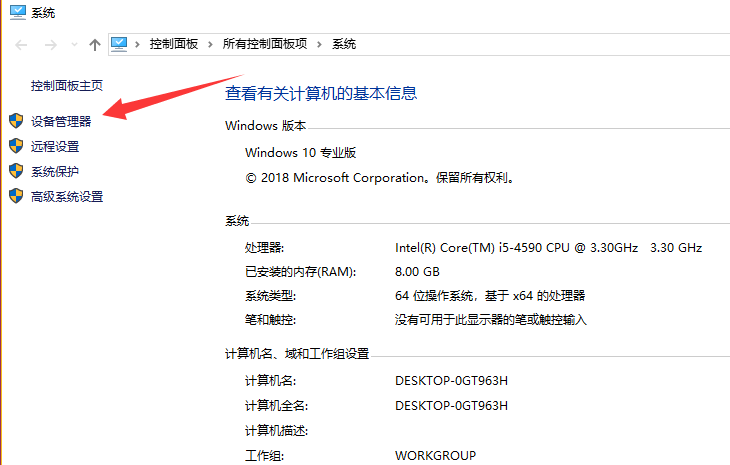
Task: Go up one level with the up arrow
Action: (95, 44)
